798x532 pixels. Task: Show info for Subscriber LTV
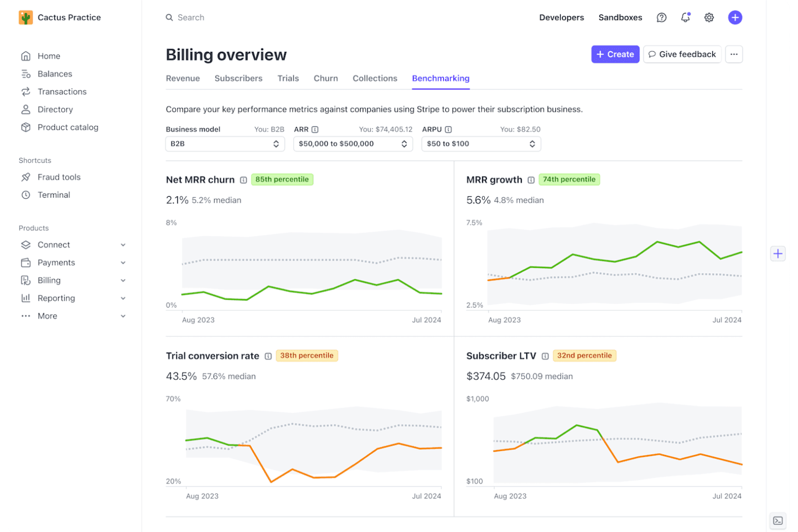(545, 356)
